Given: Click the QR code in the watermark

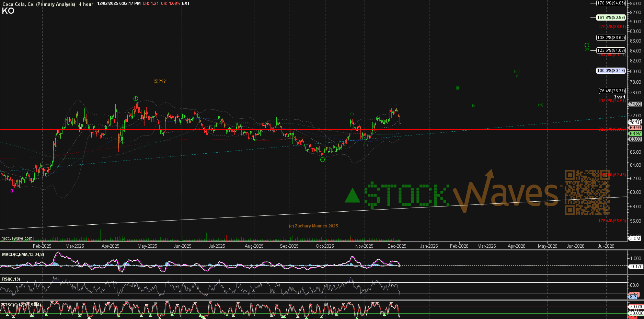Looking at the screenshot, I should coord(587,192).
